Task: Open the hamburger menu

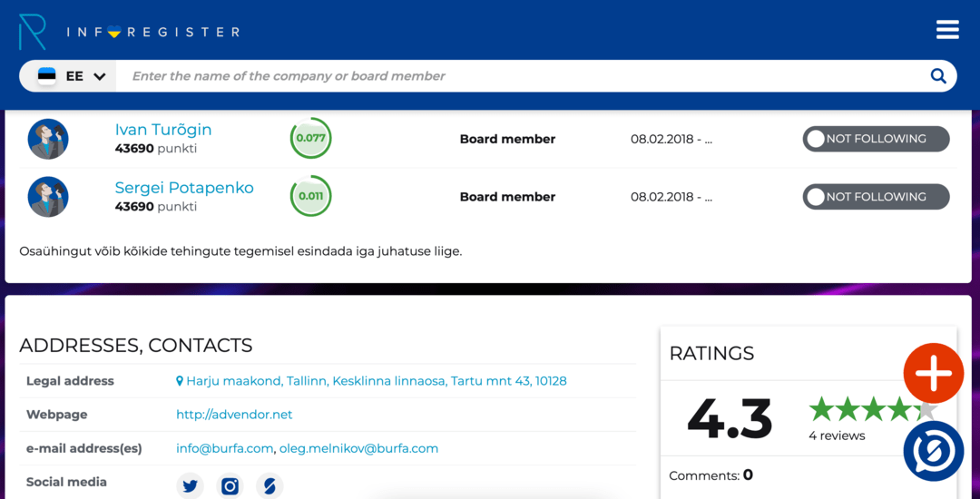Action: coord(947,30)
